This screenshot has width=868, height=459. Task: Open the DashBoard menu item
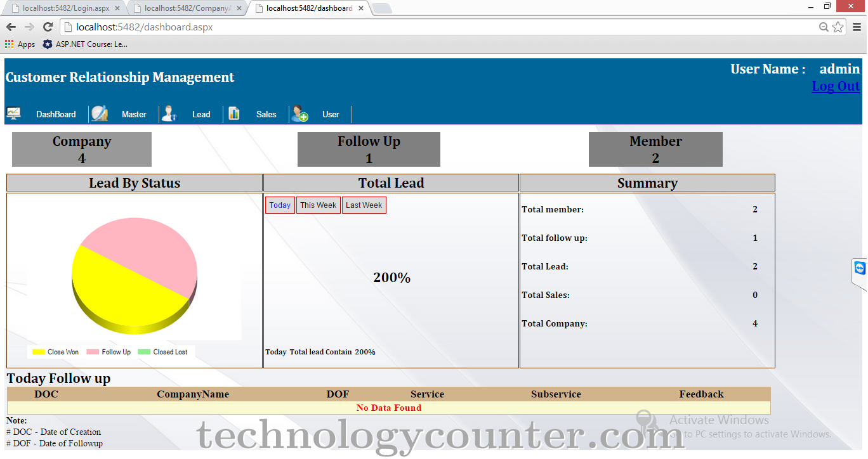pos(56,114)
